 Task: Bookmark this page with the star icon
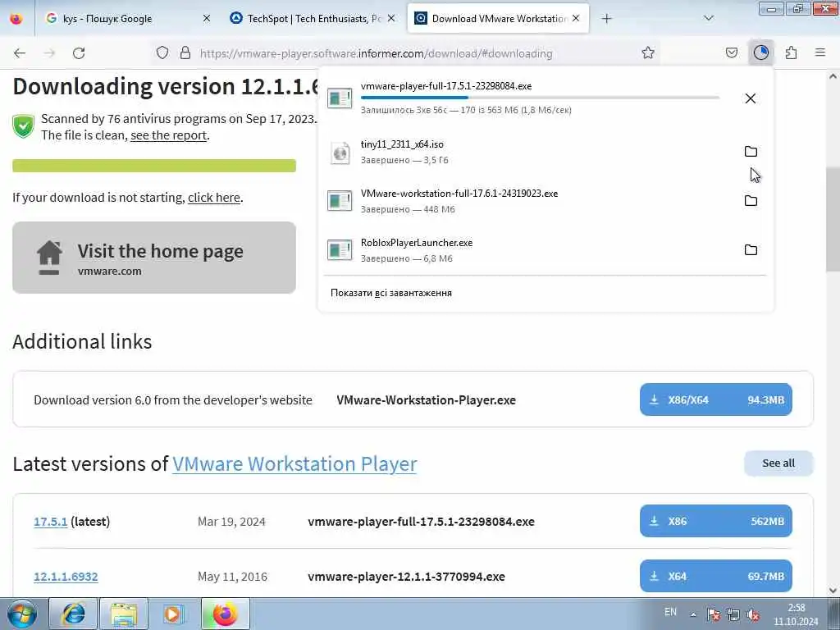(x=648, y=52)
